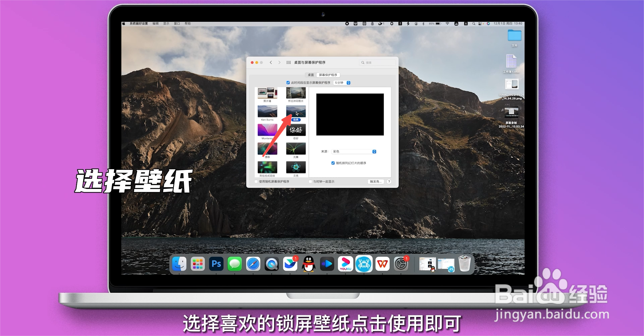Open QQ penguin in the dock
The width and height of the screenshot is (644, 336).
(x=309, y=264)
